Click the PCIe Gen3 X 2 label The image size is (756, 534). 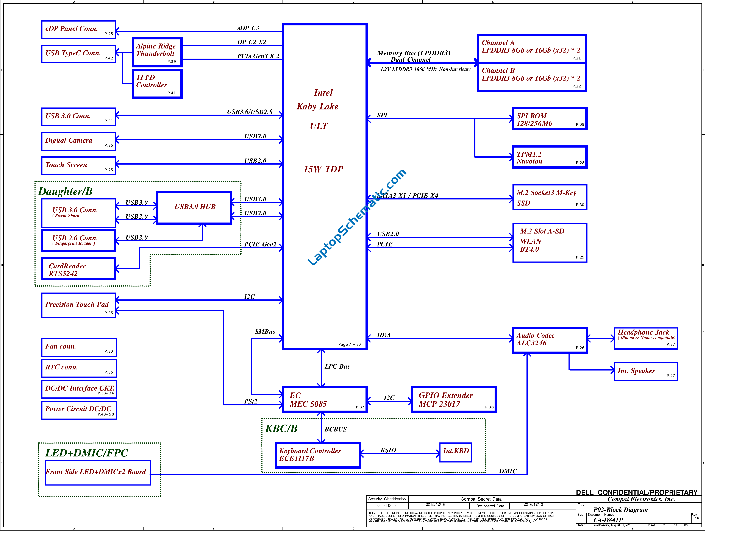click(x=258, y=56)
